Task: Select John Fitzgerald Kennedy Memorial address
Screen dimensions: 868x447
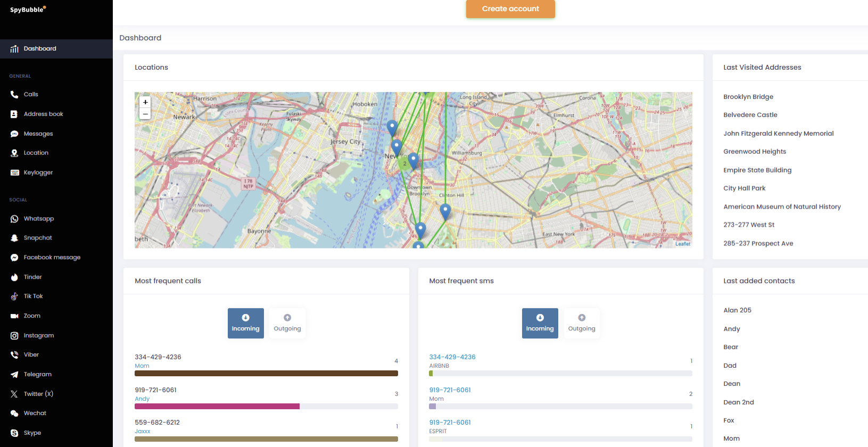Action: pos(779,134)
